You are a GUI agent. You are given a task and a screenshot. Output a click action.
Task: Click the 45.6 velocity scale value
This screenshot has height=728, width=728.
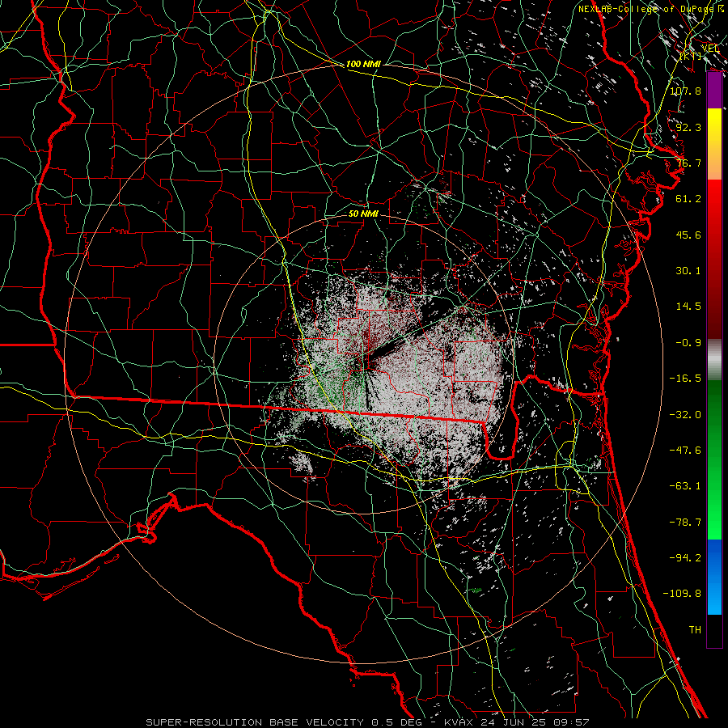pos(688,235)
